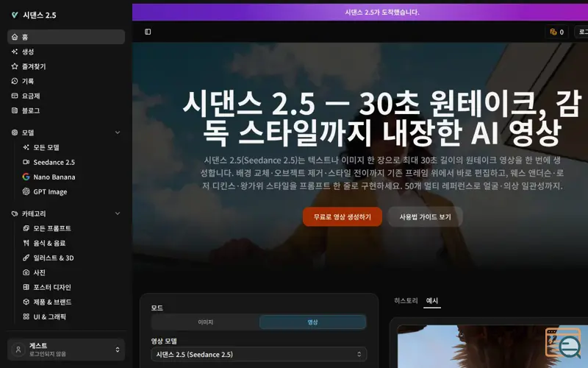Open 생성 in the sidebar

[66, 52]
